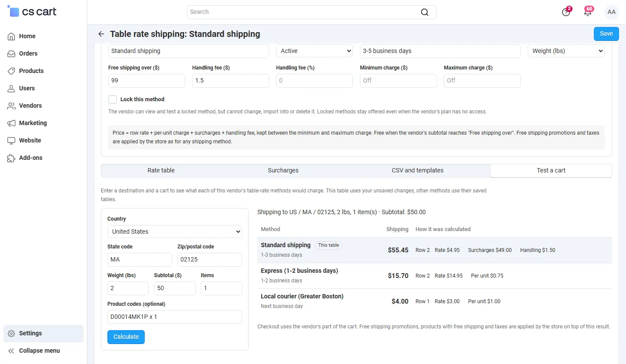This screenshot has width=626, height=364.
Task: Click the magnifier search icon
Action: [425, 12]
